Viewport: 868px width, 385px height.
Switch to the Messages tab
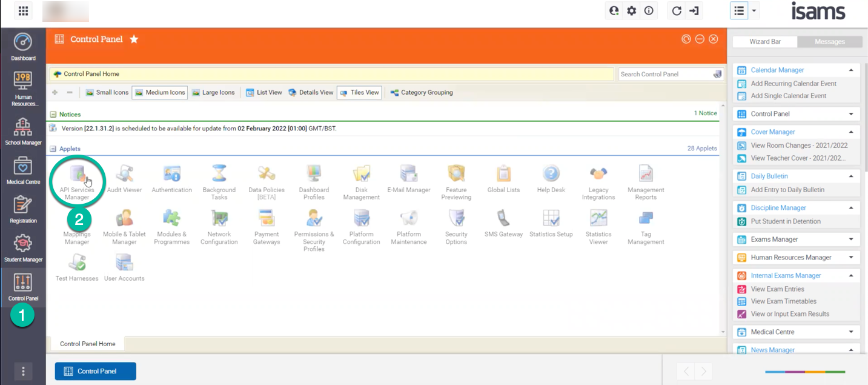pyautogui.click(x=829, y=42)
